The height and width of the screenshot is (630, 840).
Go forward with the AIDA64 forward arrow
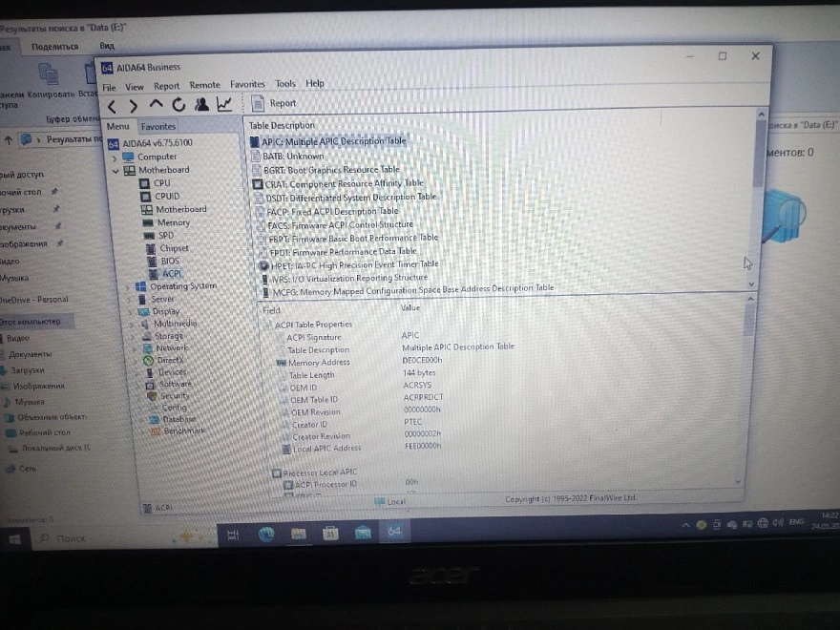(134, 106)
